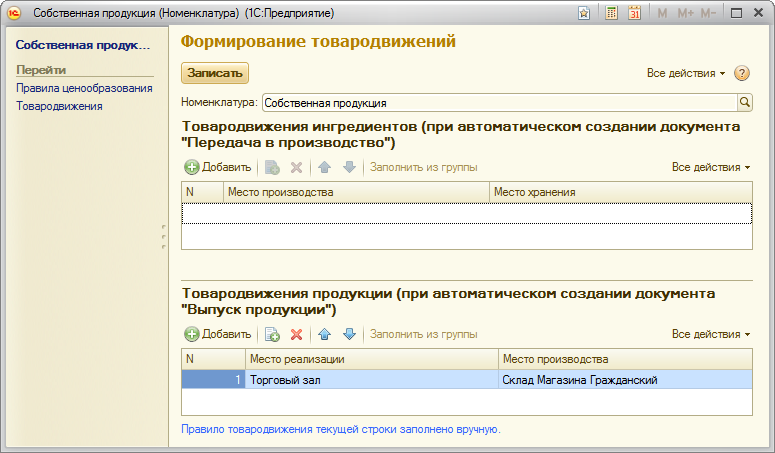This screenshot has width=775, height=453.
Task: Expand Все действия in ingredients section
Action: tap(711, 167)
